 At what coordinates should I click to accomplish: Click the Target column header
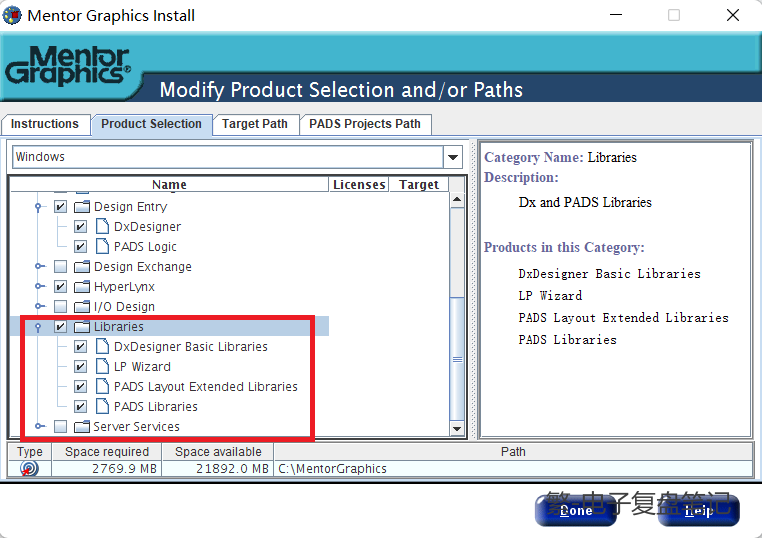pos(419,185)
